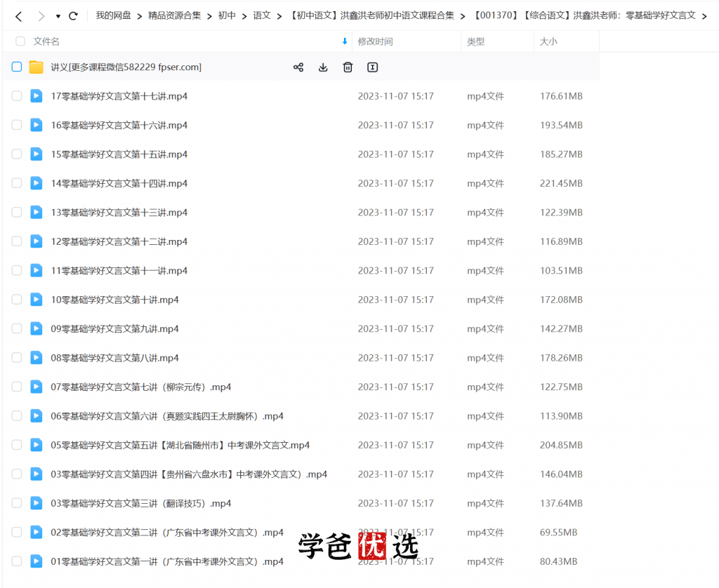This screenshot has width=719, height=588.
Task: Select checkbox for 12零基础学好文言文第十二讲.mp4
Action: 17,241
